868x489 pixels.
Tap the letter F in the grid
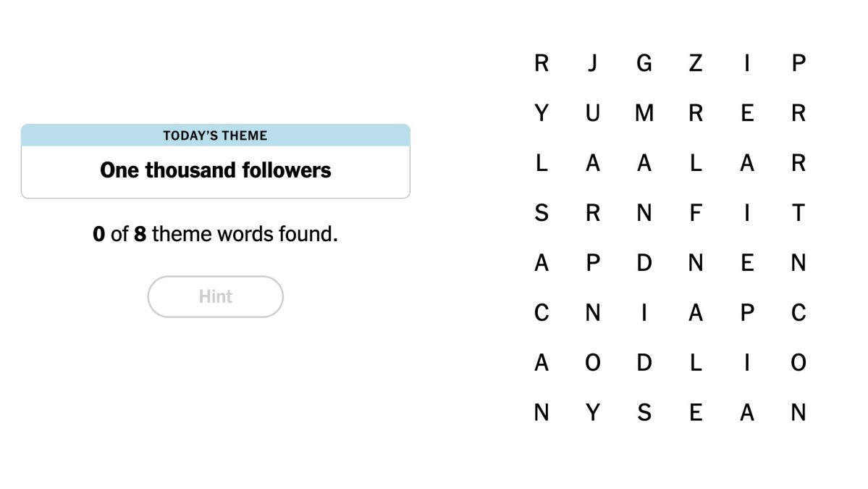[x=695, y=213]
